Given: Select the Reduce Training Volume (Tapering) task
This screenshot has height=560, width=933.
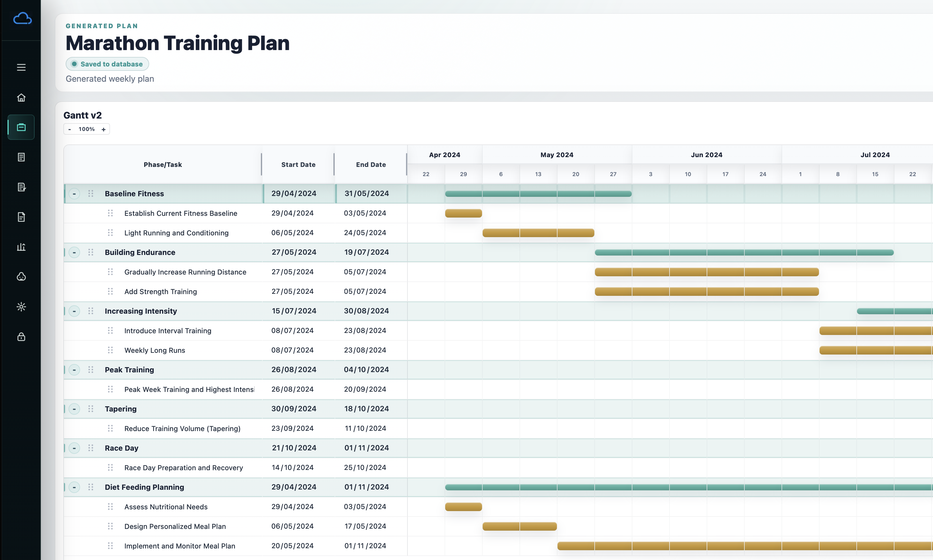Looking at the screenshot, I should pos(182,429).
